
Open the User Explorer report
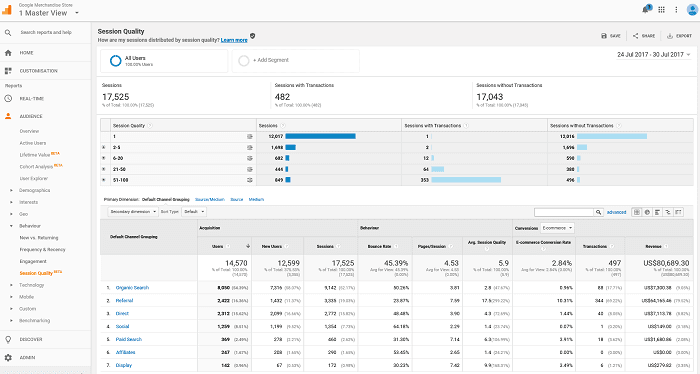pyautogui.click(x=33, y=179)
